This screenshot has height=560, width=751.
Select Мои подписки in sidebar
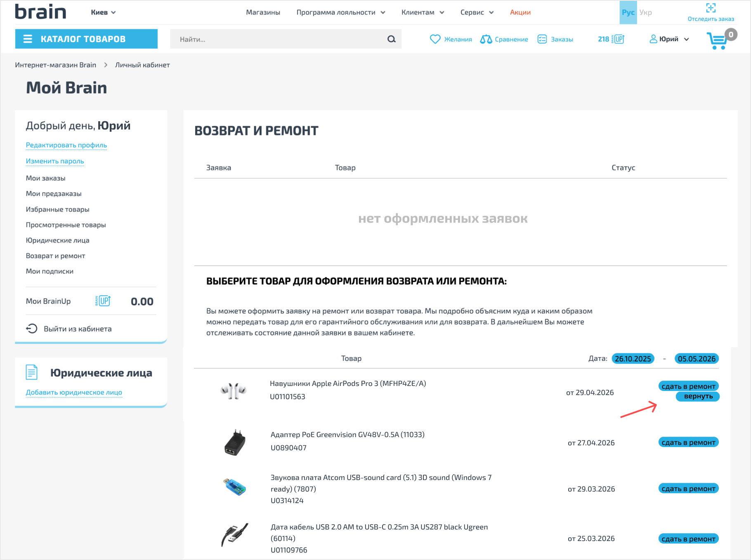50,271
